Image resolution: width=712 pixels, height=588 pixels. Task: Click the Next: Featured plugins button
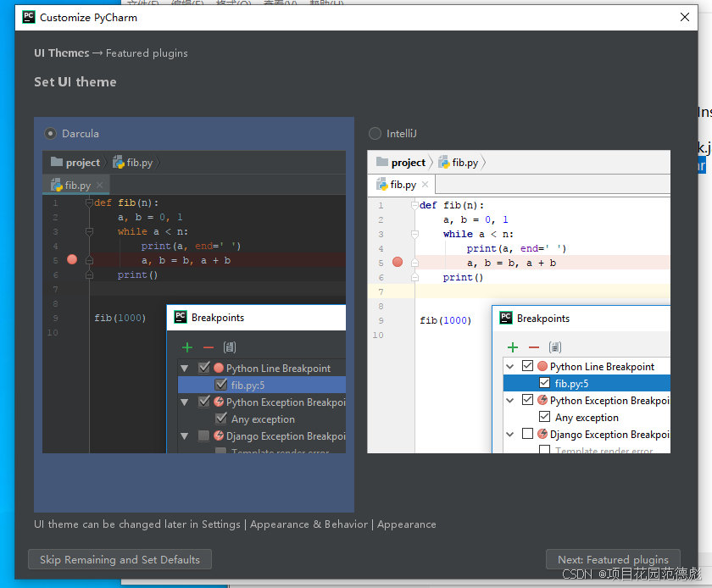click(613, 559)
